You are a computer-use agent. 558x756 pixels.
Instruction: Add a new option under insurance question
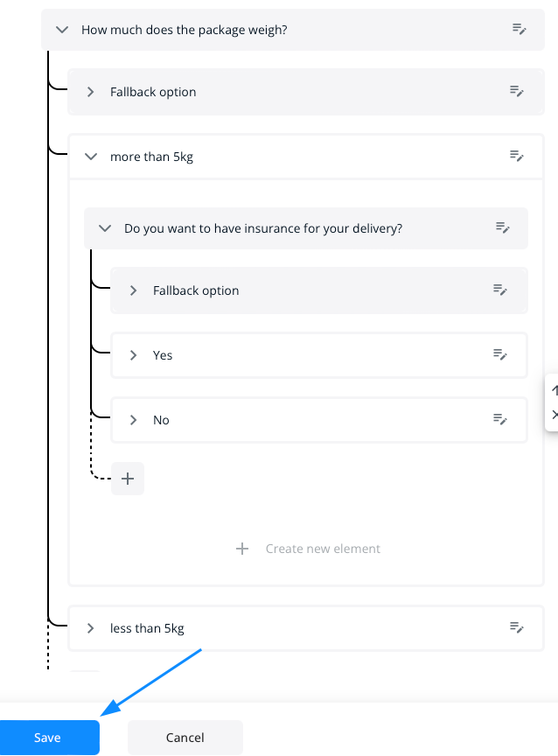128,479
